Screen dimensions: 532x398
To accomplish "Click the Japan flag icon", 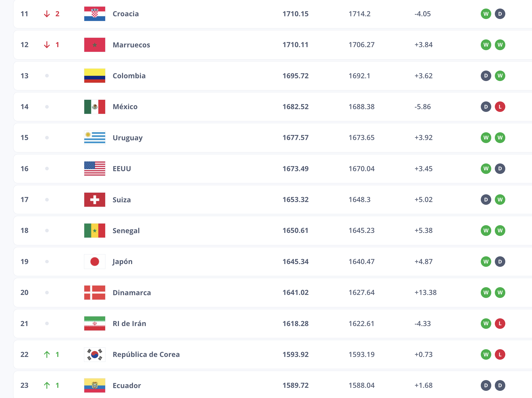I will point(94,262).
